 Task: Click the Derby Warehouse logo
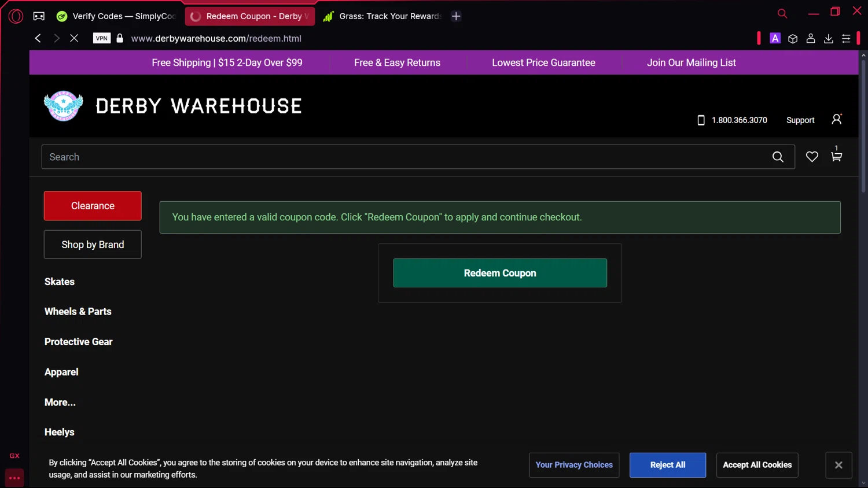click(173, 106)
